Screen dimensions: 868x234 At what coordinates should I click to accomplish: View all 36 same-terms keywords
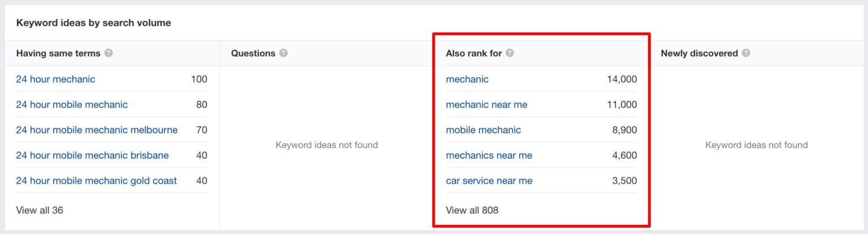click(40, 210)
